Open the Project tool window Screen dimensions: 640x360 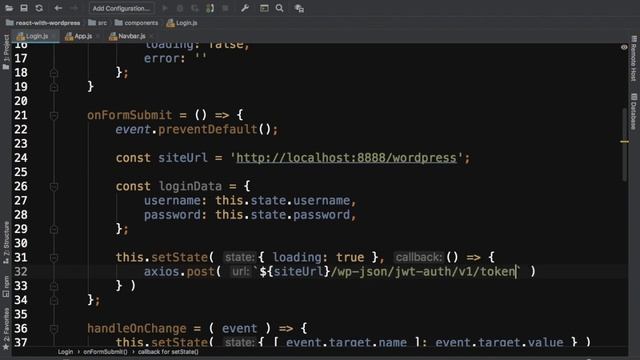point(6,52)
